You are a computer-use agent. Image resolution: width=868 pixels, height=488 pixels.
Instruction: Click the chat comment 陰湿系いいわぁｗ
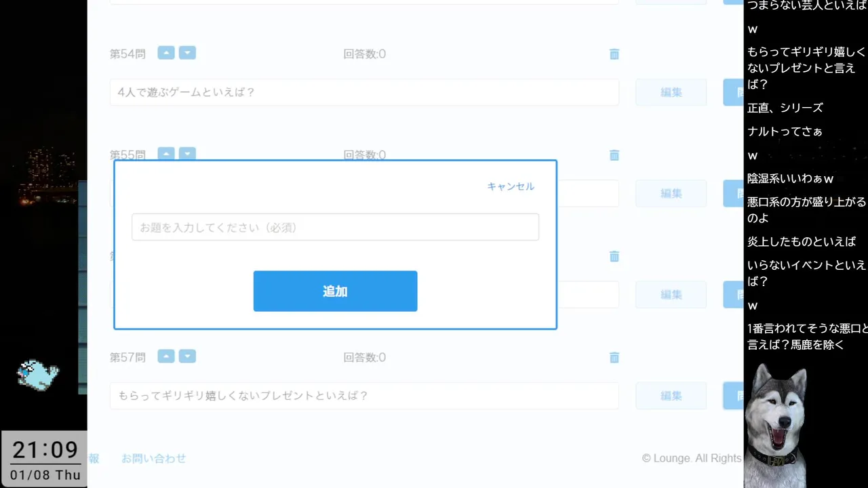click(x=790, y=179)
